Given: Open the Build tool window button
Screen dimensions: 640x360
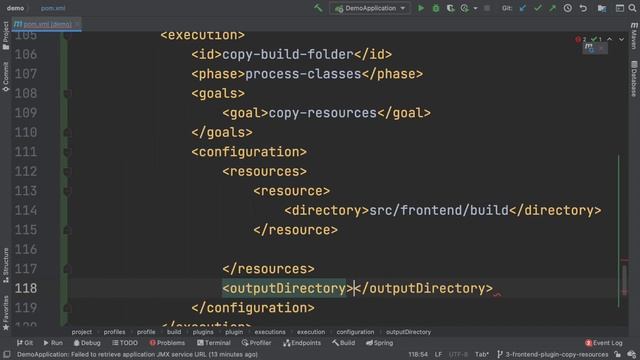Looking at the screenshot, I should 343,343.
